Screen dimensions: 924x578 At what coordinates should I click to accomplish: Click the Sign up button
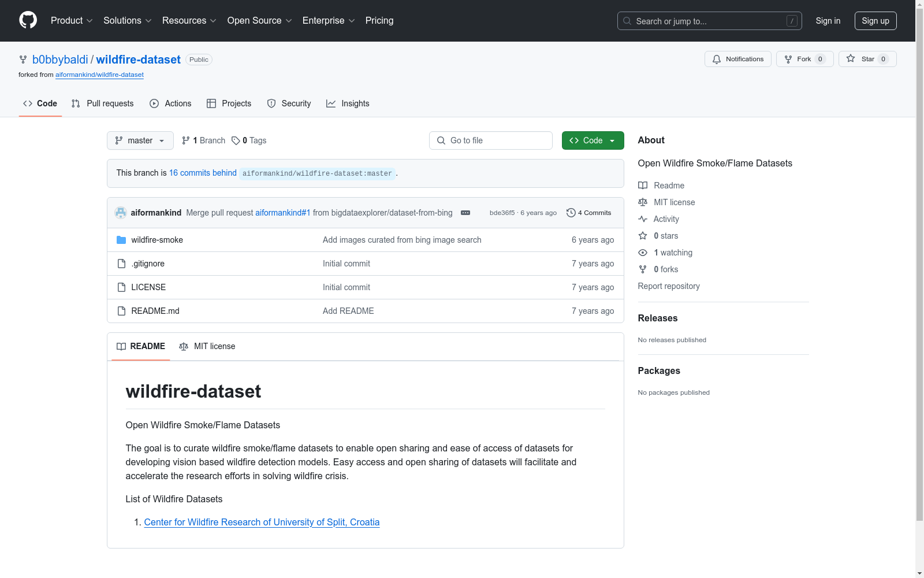pyautogui.click(x=875, y=21)
